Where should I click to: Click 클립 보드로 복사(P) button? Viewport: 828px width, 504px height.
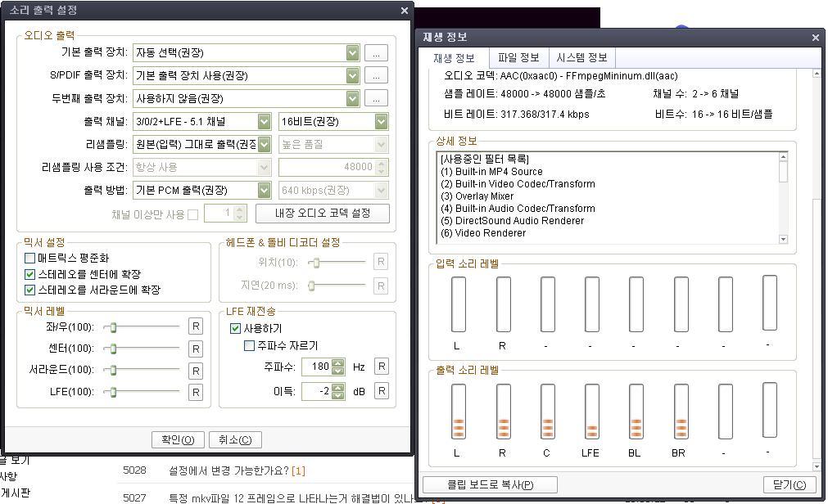coord(490,484)
